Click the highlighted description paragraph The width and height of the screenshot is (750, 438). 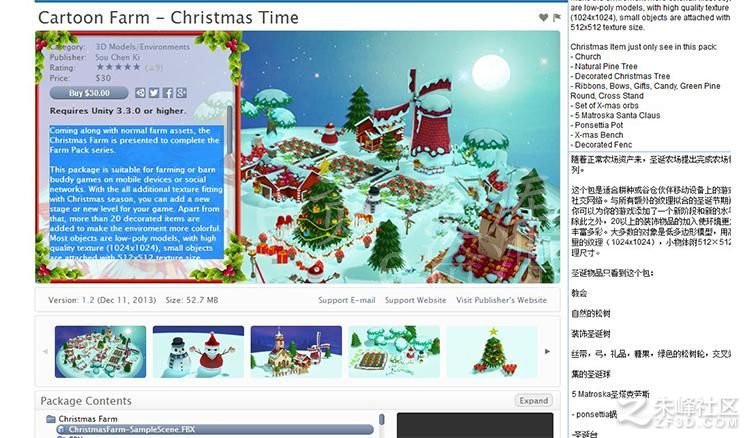tap(136, 192)
